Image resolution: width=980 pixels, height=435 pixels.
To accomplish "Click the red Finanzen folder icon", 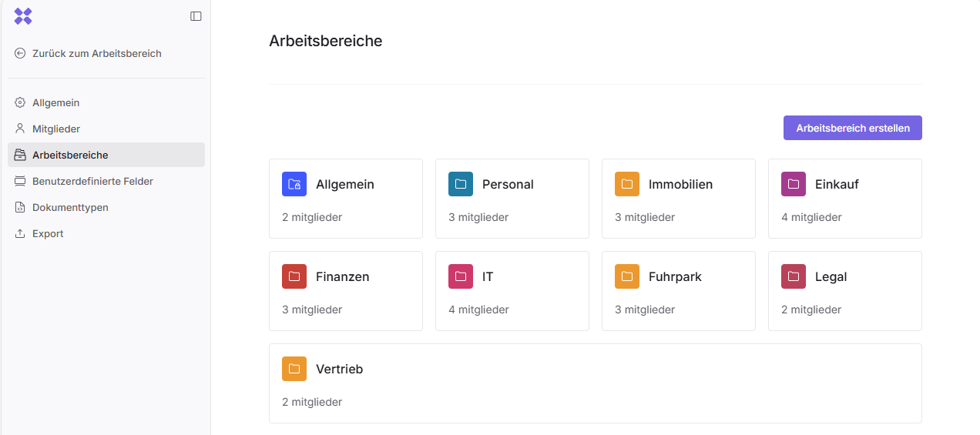I will click(294, 276).
